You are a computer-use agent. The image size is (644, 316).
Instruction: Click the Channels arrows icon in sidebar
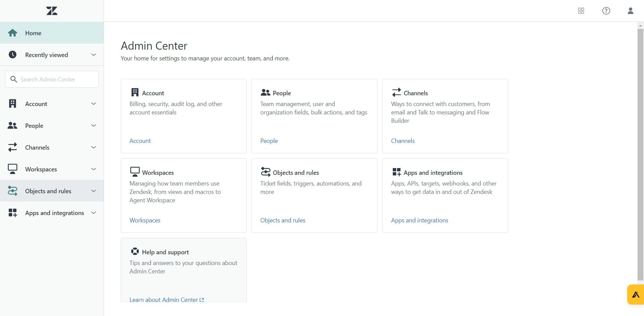pyautogui.click(x=12, y=147)
